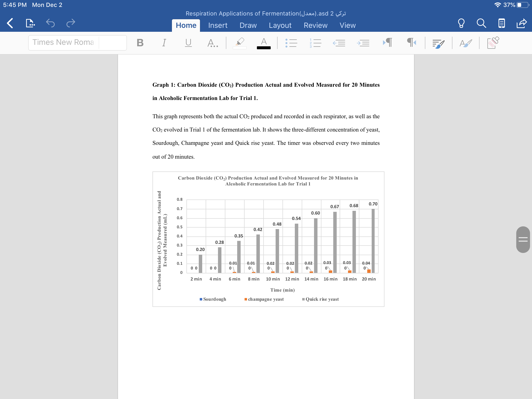
Task: Open Tell Me lightbulb help
Action: pyautogui.click(x=461, y=23)
